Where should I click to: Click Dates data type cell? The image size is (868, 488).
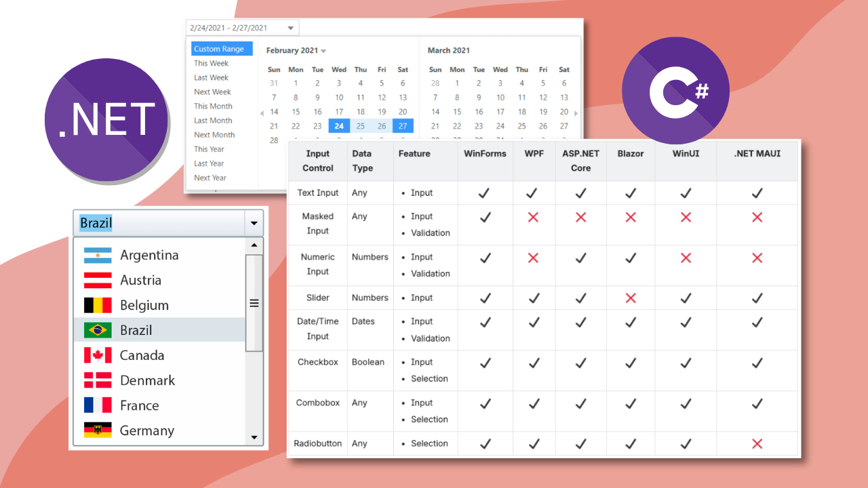tap(363, 322)
